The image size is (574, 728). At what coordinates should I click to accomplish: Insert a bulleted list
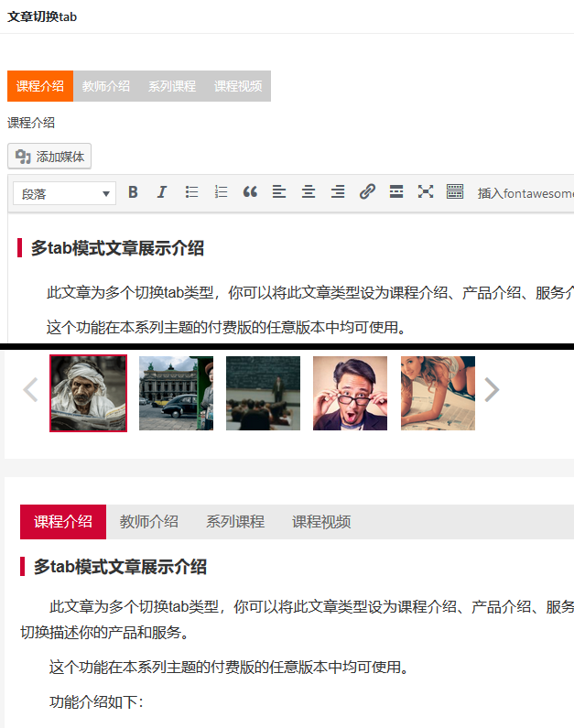click(191, 191)
